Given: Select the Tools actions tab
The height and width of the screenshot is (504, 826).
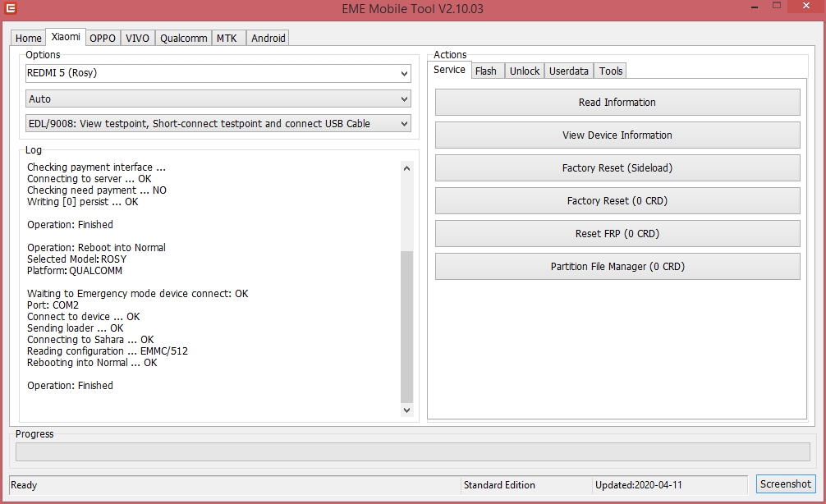Looking at the screenshot, I should point(611,71).
